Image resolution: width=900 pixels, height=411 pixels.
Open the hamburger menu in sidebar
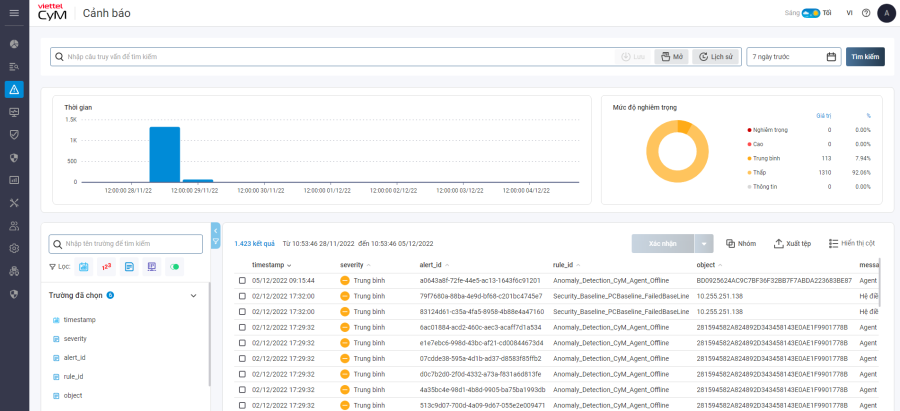(14, 13)
